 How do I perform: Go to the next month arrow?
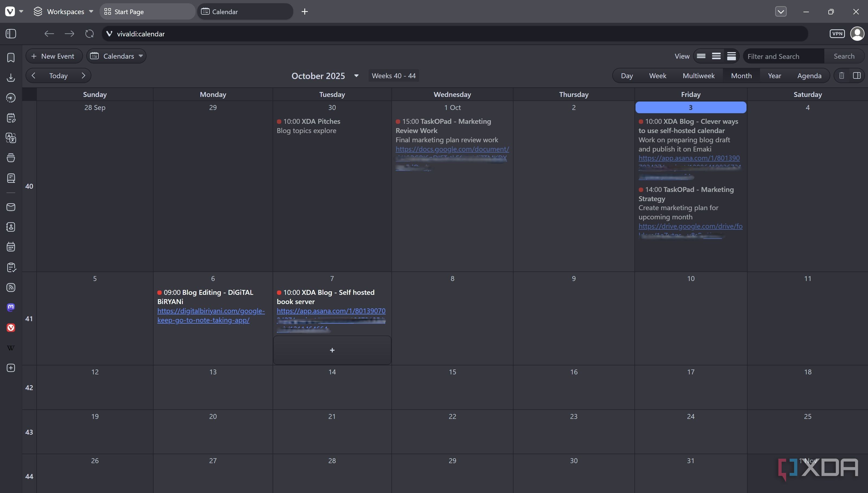83,75
